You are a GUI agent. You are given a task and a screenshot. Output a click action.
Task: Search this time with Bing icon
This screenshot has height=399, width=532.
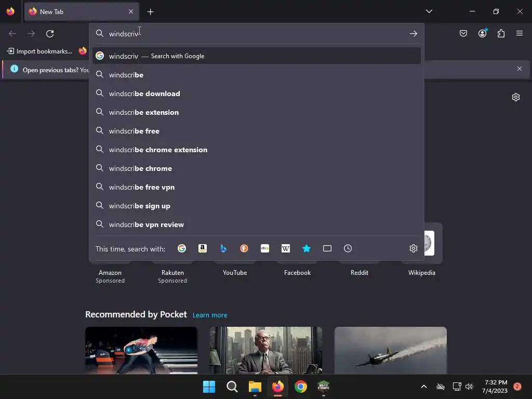(223, 249)
